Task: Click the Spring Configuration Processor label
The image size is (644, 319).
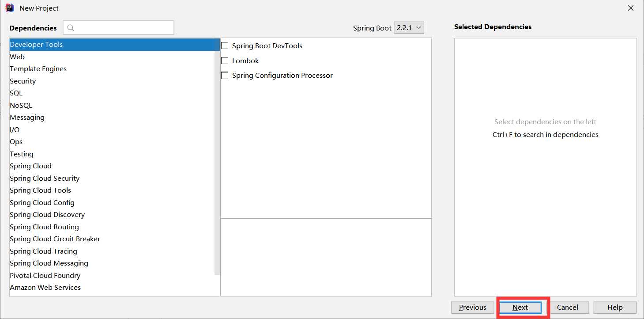Action: click(x=282, y=76)
